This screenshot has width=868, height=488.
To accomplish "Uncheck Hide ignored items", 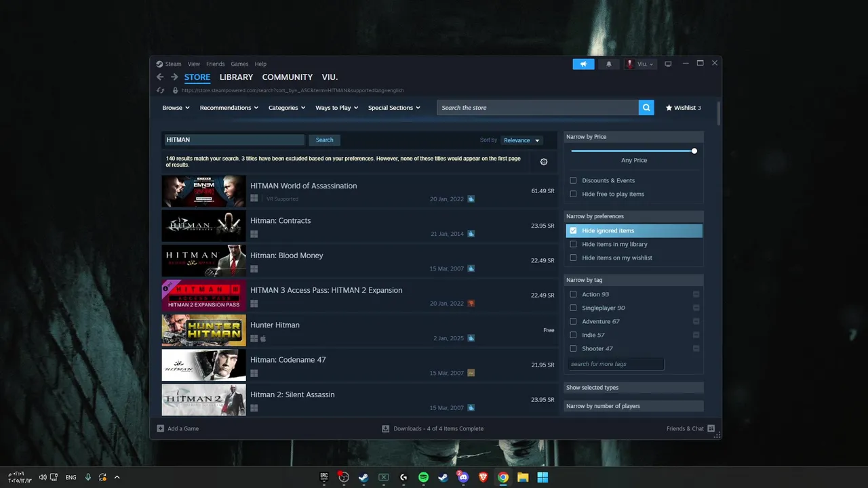I will tap(573, 230).
